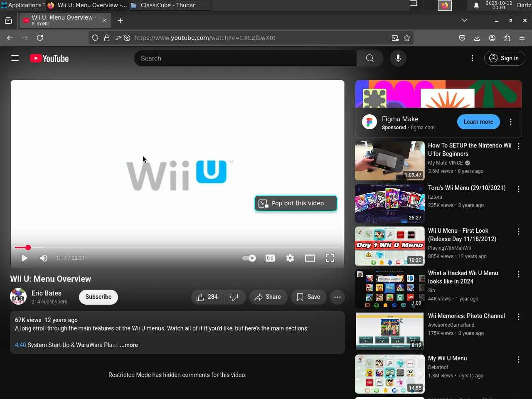Open options for How To SETUP video
Viewport: 532px width, 399px height.
[x=519, y=146]
